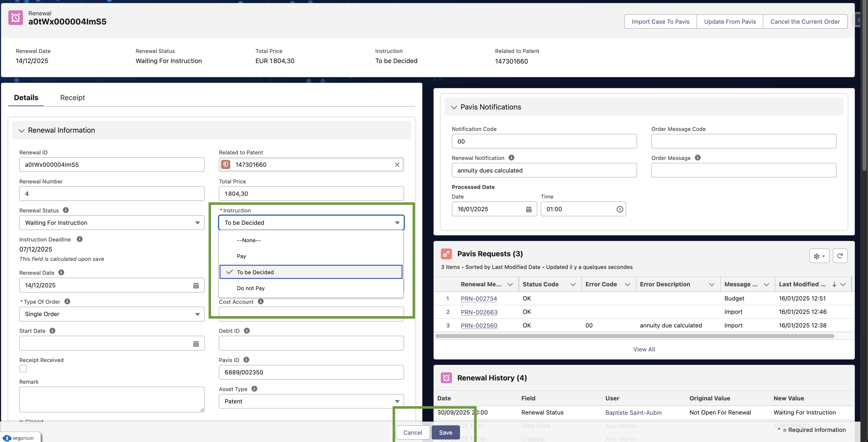This screenshot has width=868, height=442.
Task: Switch to the Receipt tab
Action: (72, 98)
